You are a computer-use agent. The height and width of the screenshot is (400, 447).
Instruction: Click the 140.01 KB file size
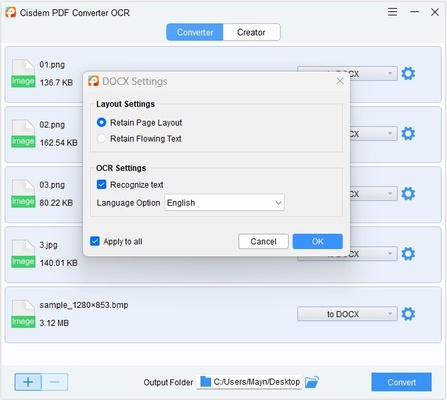click(x=58, y=263)
